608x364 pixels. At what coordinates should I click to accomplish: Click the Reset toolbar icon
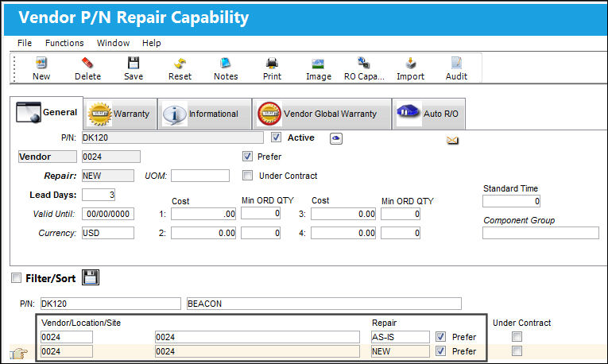pyautogui.click(x=180, y=63)
